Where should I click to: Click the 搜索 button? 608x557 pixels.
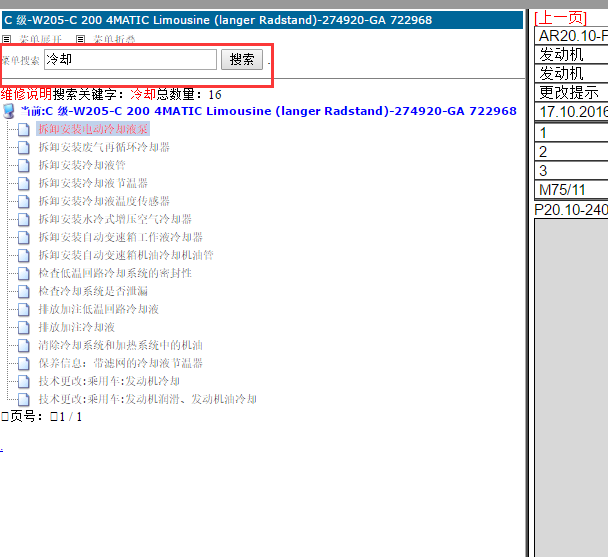point(242,59)
